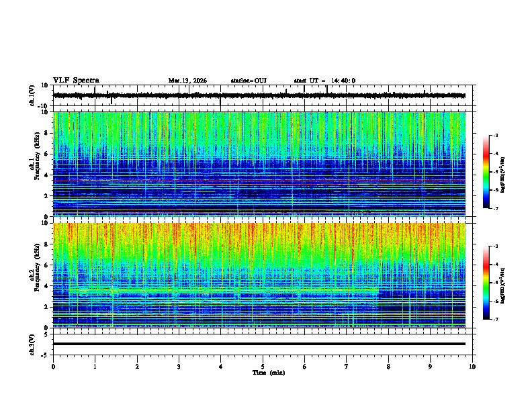Click the ch.1 spectrogram panel
This screenshot has width=532, height=411.
[259, 164]
